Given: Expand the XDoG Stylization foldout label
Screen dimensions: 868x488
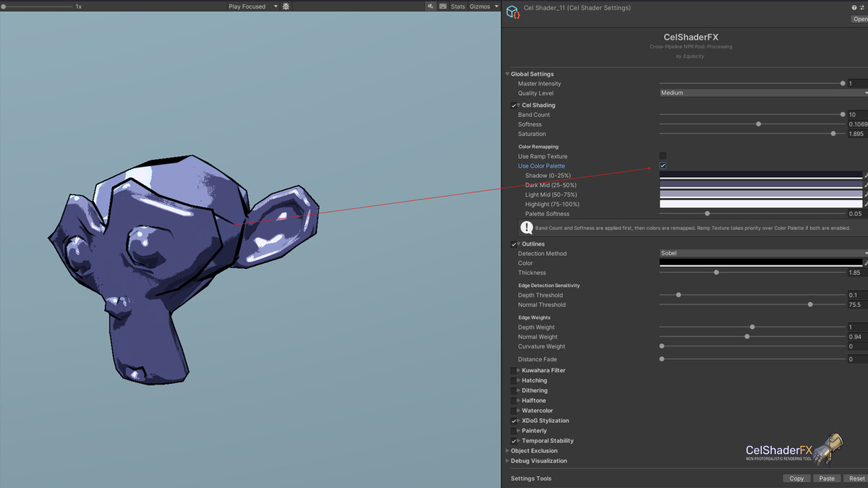Looking at the screenshot, I should (x=545, y=421).
